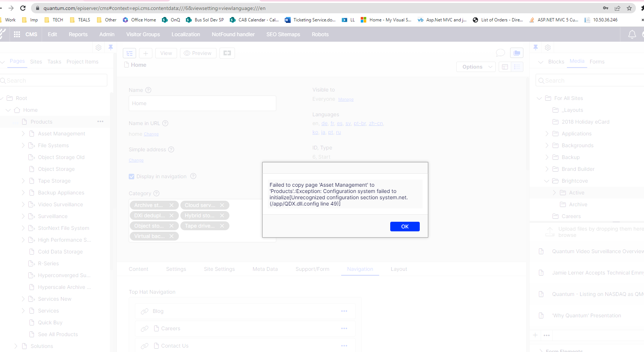The width and height of the screenshot is (644, 352).
Task: Click the notifications bell icon
Action: (632, 34)
